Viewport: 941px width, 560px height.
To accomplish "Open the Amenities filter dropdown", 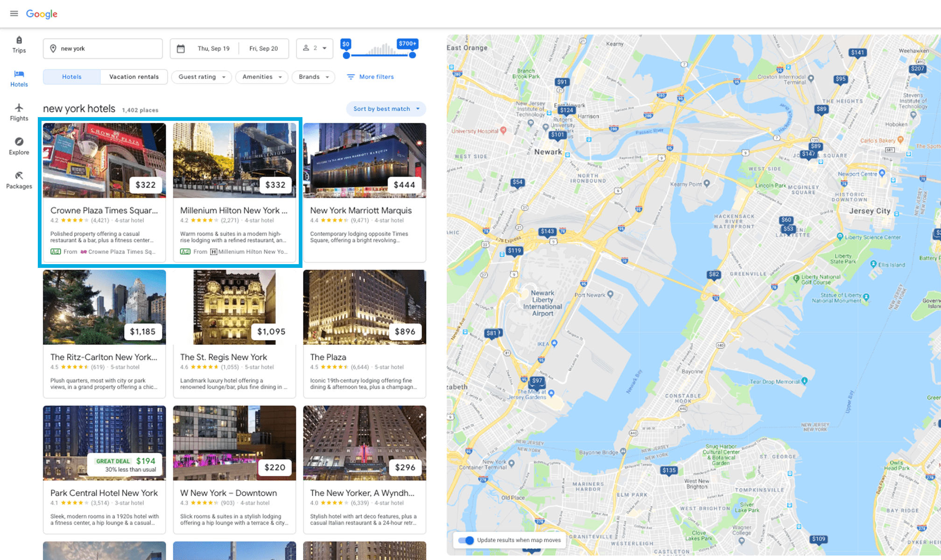I will (x=262, y=77).
